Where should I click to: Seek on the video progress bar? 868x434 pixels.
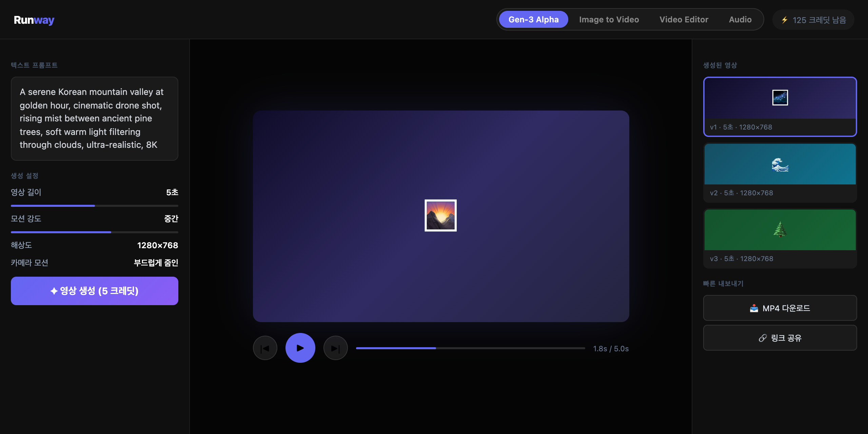[470, 348]
